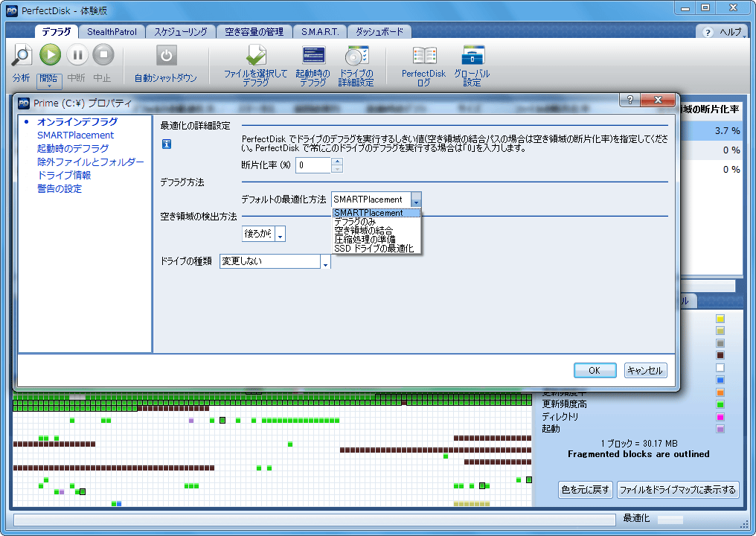756x536 pixels.
Task: Select ドライブ情報 in the sidebar
Action: [x=64, y=175]
